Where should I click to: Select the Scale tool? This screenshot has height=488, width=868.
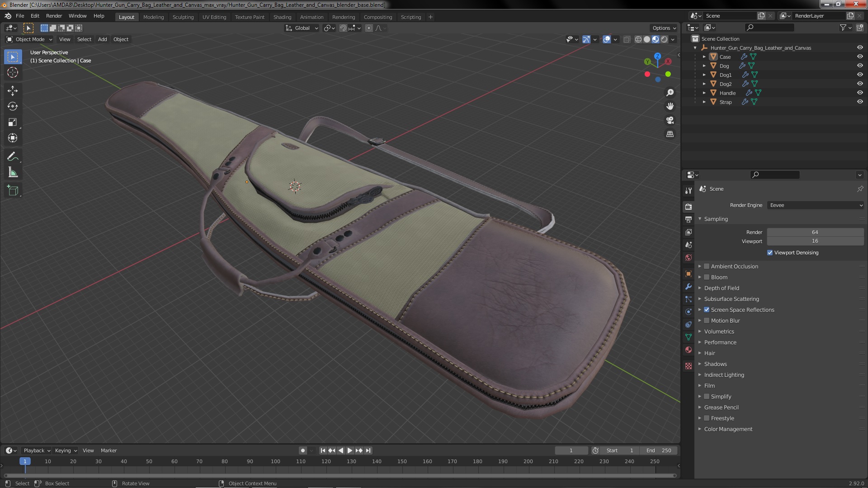tap(13, 122)
